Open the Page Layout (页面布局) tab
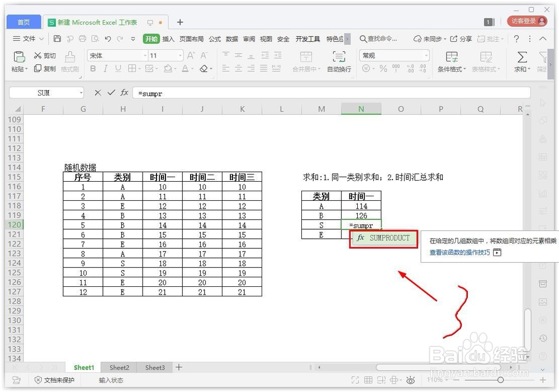 (191, 39)
